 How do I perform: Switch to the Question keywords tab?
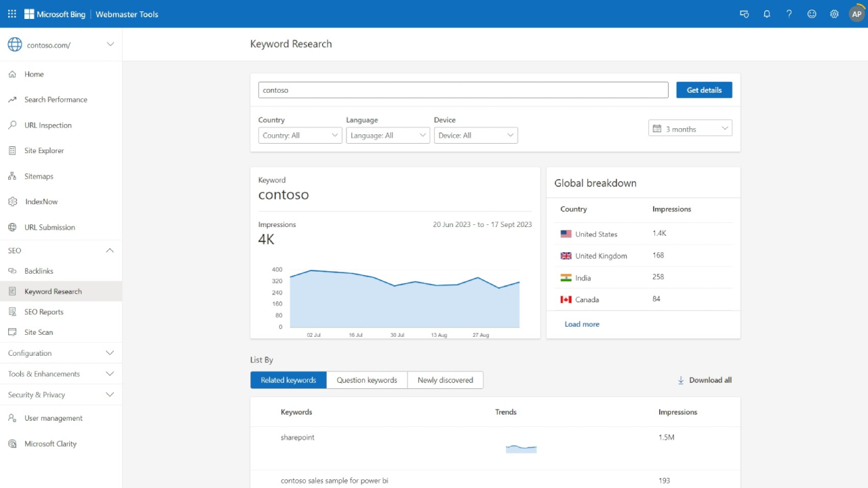coord(367,380)
